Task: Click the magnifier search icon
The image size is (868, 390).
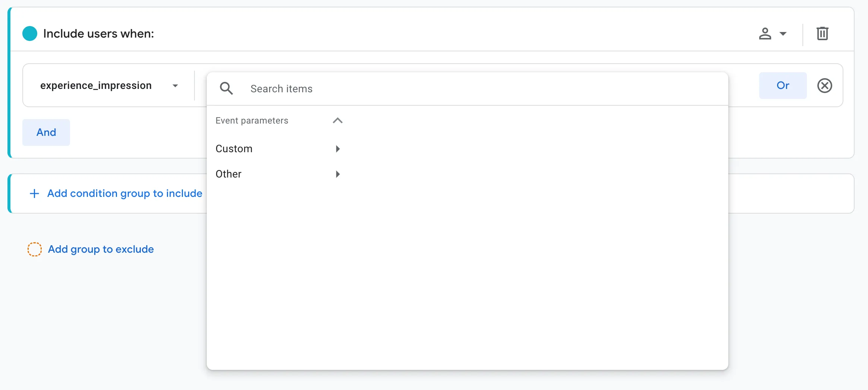Action: point(226,89)
